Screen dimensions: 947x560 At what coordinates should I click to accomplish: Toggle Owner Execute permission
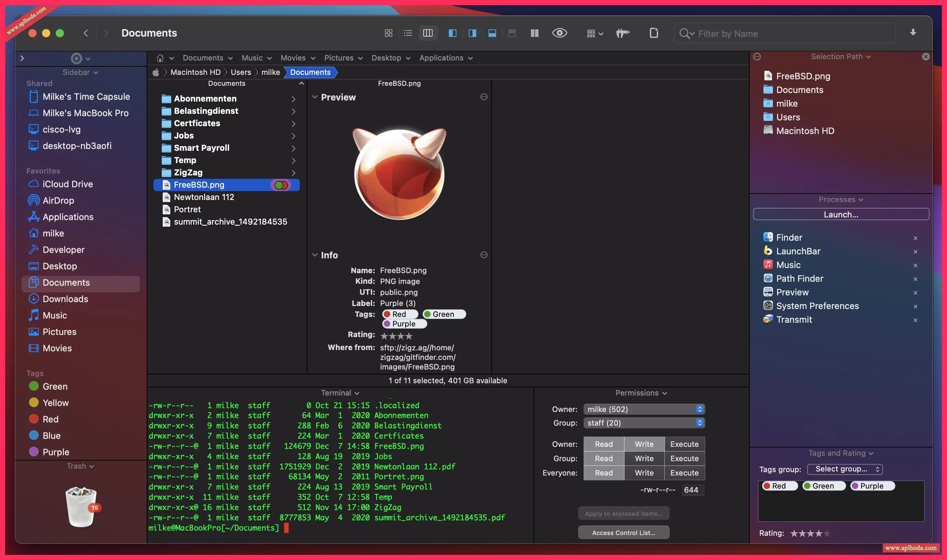pos(684,444)
